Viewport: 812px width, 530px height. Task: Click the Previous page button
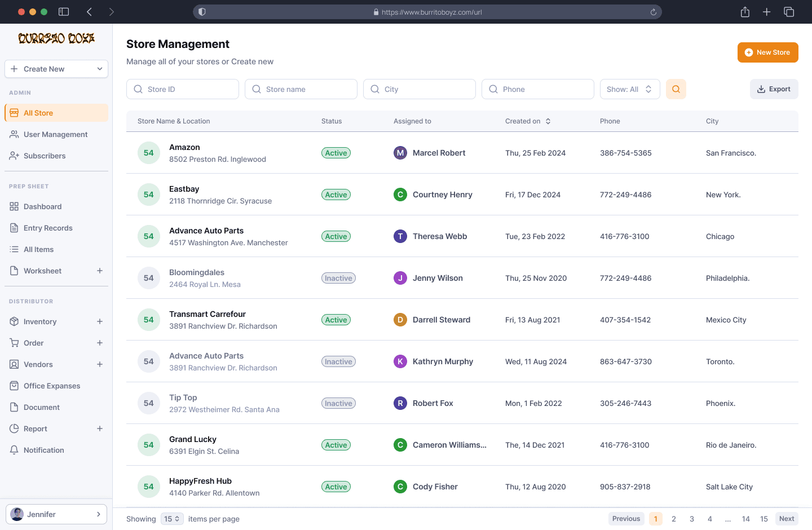click(x=626, y=519)
